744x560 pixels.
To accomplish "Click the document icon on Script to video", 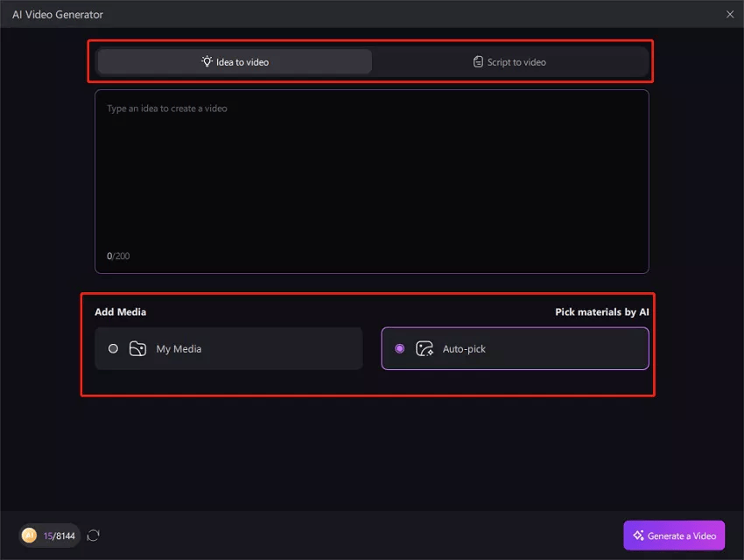I will point(478,62).
